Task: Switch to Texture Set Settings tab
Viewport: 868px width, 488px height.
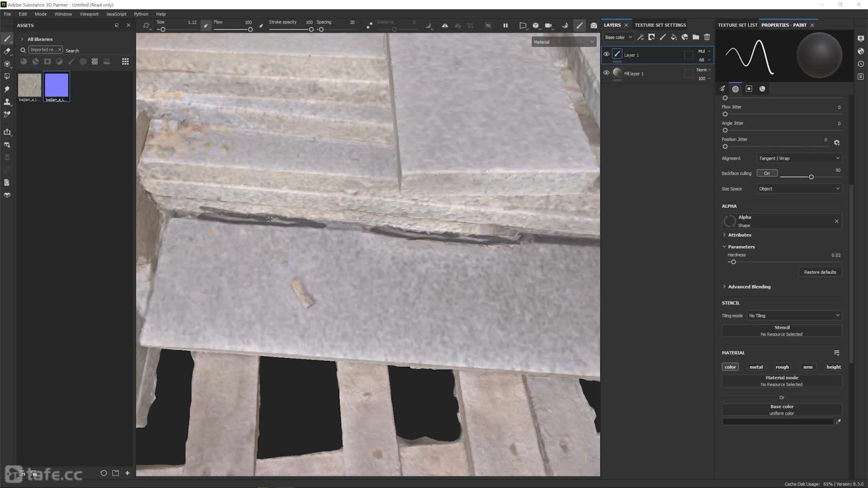Action: click(x=660, y=25)
